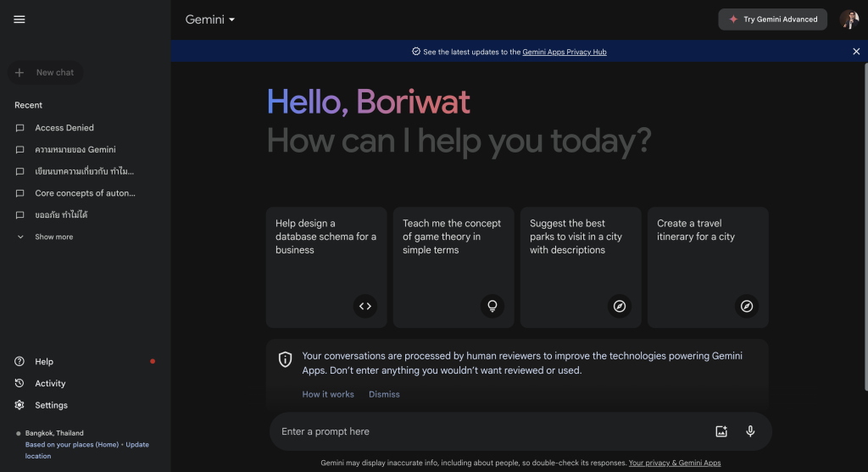Viewport: 868px width, 472px height.
Task: Open the Access Denied recent chat
Action: tap(64, 128)
